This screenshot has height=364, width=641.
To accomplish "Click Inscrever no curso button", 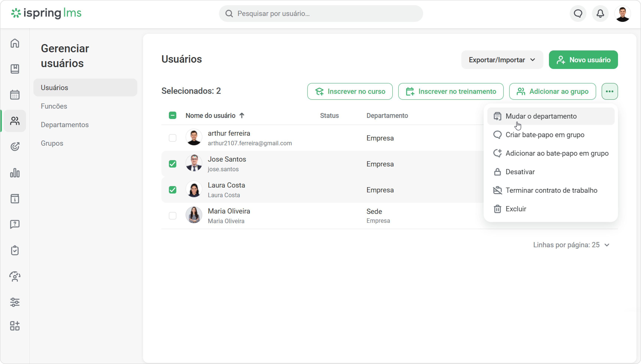I will (350, 91).
